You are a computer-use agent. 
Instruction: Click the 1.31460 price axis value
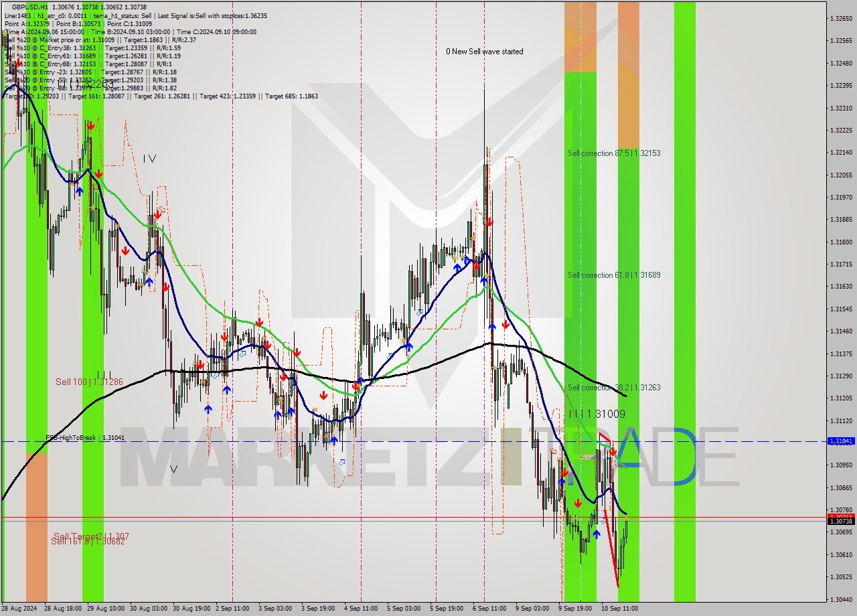(x=840, y=331)
